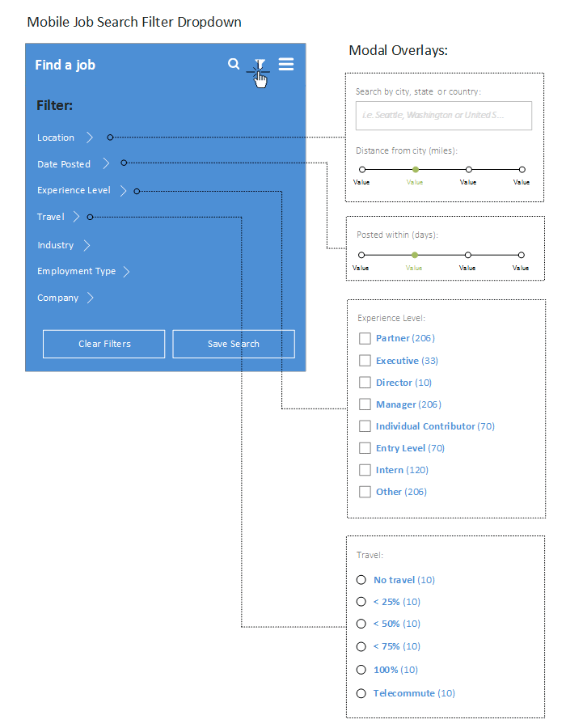Tap the filter funnel icon
Viewport: 566px width, 728px height.
[260, 64]
